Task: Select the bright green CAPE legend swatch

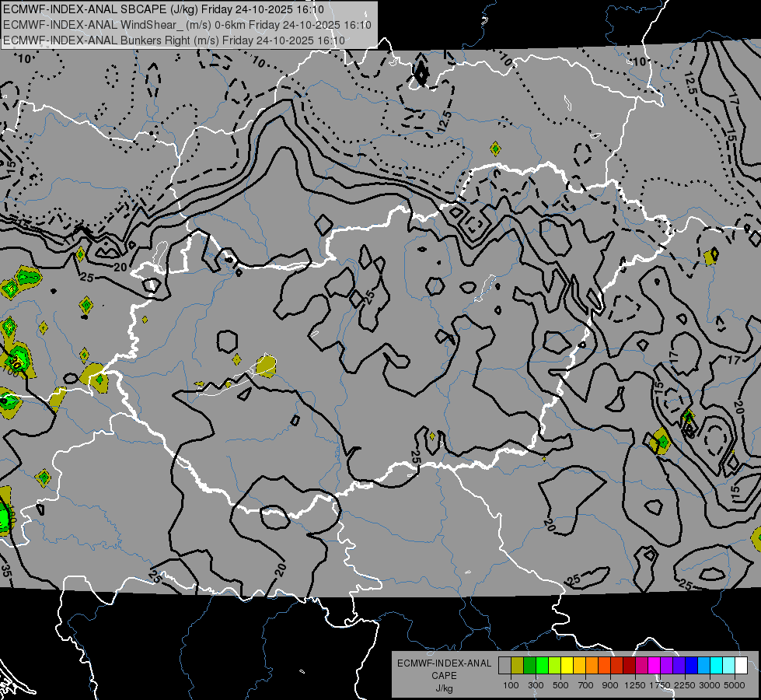Action: 542,666
